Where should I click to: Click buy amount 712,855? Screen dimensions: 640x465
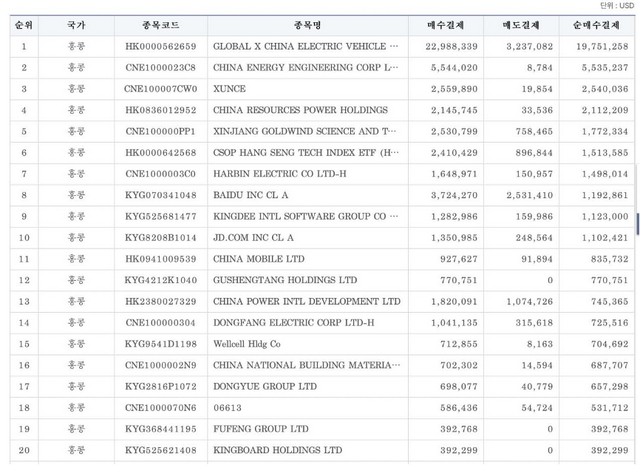click(459, 344)
